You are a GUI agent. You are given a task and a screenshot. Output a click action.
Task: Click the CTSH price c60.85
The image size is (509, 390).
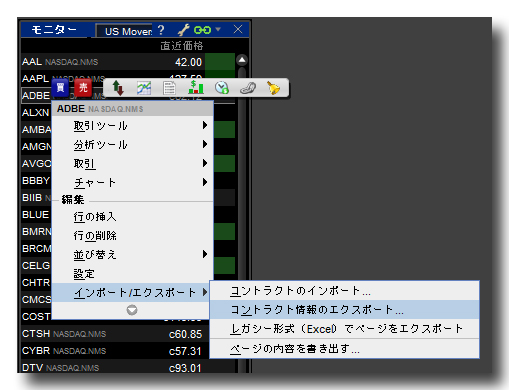tap(185, 334)
